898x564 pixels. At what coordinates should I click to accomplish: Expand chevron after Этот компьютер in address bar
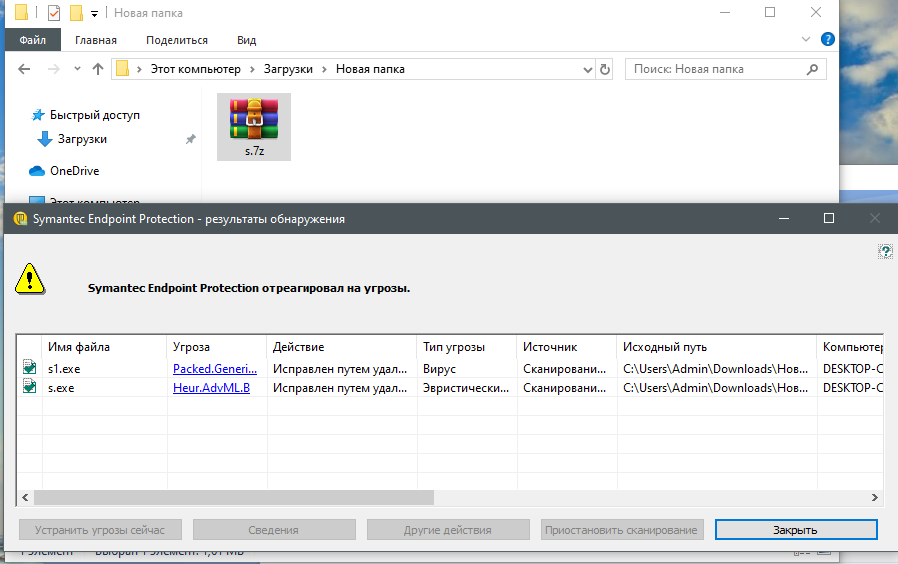252,69
